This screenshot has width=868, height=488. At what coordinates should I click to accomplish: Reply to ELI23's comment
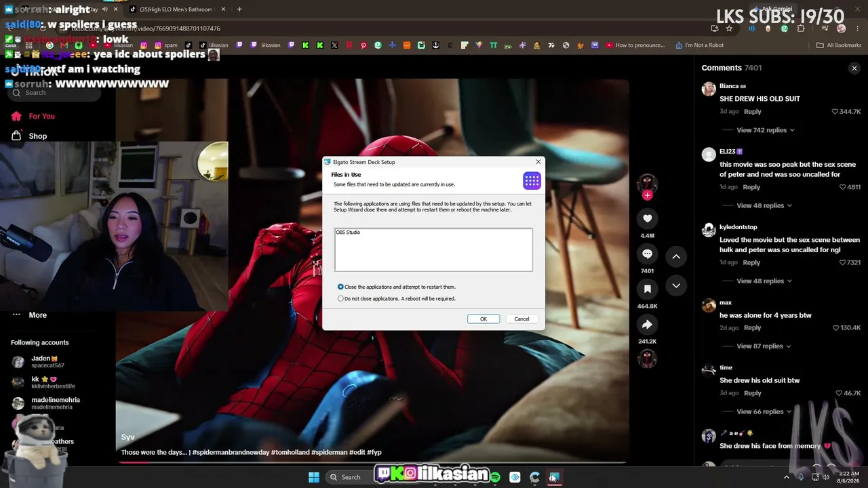tap(751, 187)
